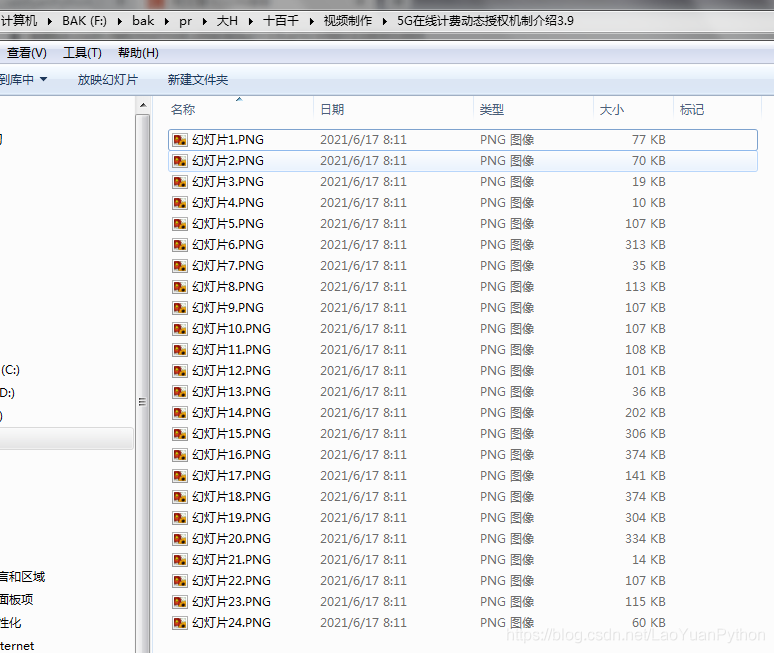774x653 pixels.
Task: Select the D:) drive in navigation pane
Action: [7, 393]
